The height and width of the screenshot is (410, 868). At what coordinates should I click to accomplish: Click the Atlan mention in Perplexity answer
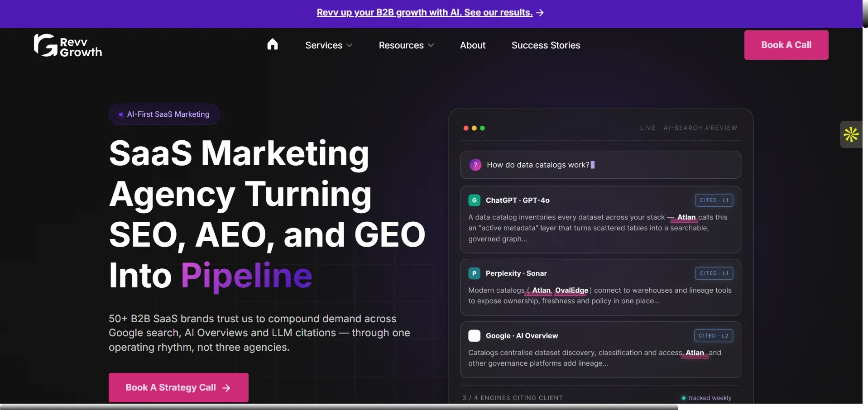pyautogui.click(x=541, y=291)
